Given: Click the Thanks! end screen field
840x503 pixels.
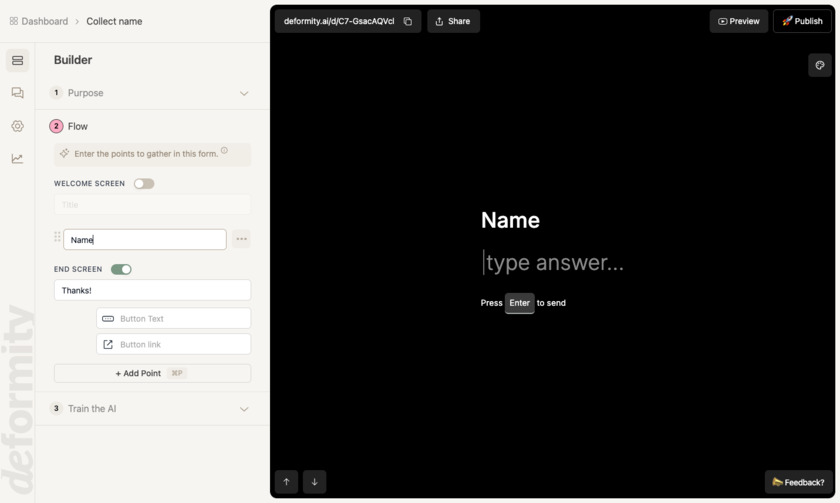Looking at the screenshot, I should [x=152, y=290].
